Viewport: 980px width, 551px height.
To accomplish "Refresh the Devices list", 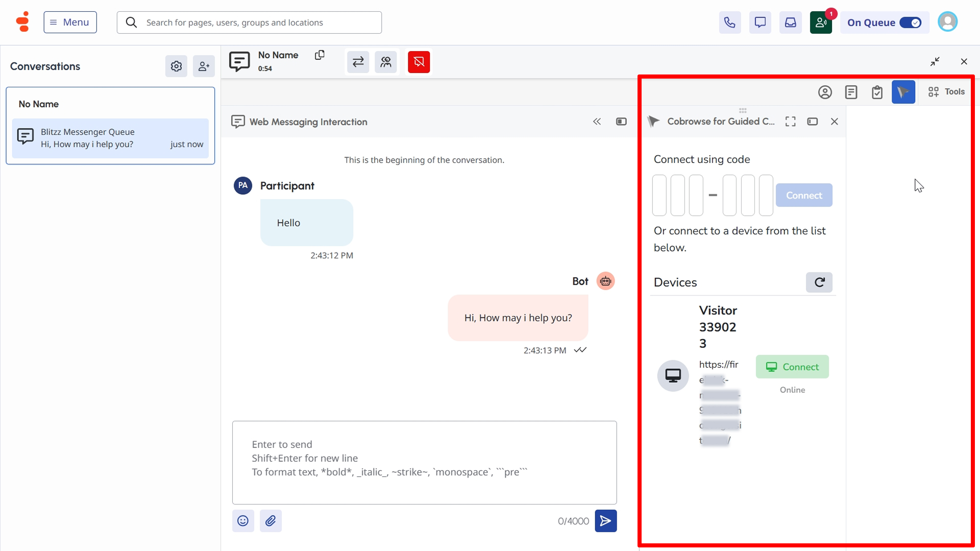I will pos(819,283).
